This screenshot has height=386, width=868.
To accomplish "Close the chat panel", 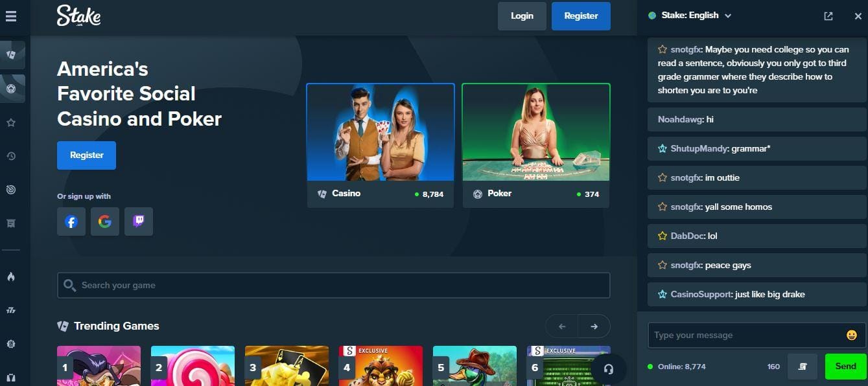I will 858,16.
